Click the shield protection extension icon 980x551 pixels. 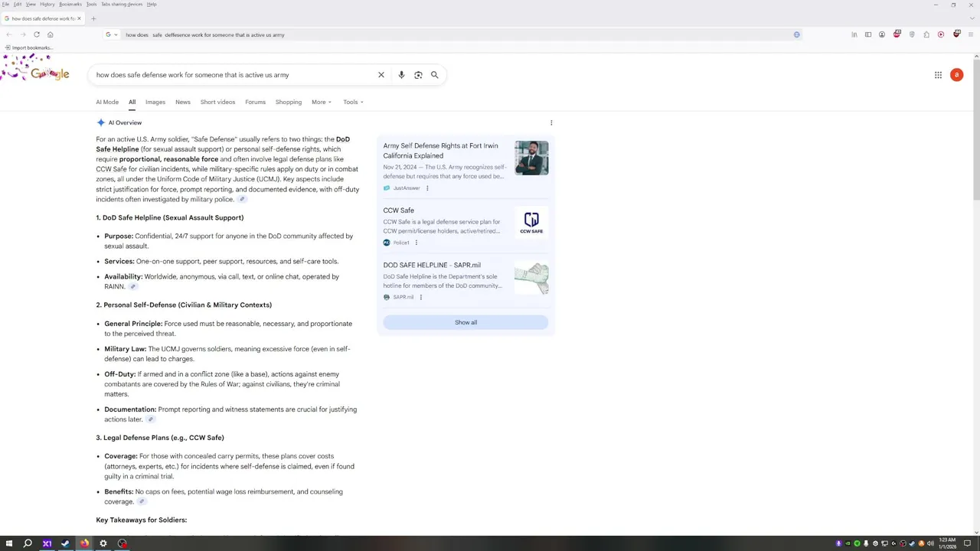point(911,34)
